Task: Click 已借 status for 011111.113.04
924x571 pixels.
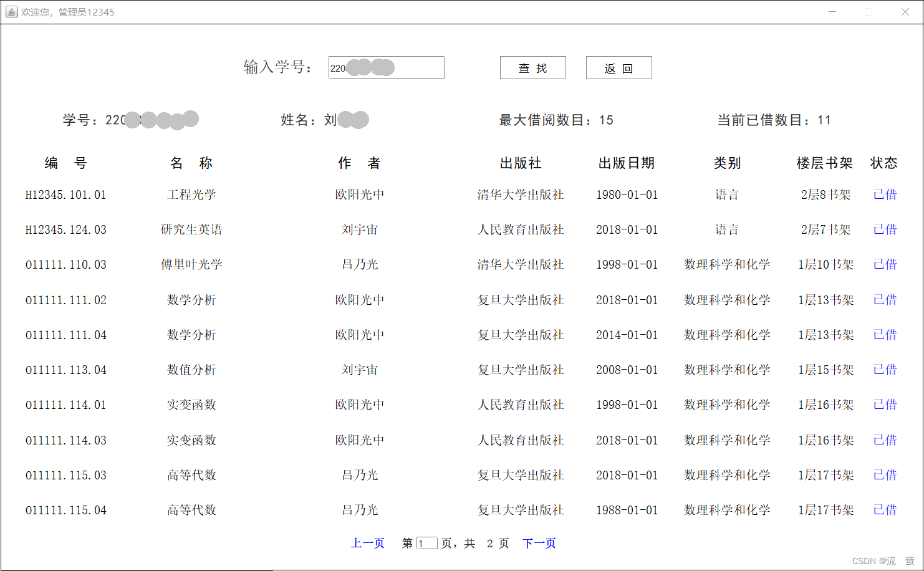Action: [885, 370]
